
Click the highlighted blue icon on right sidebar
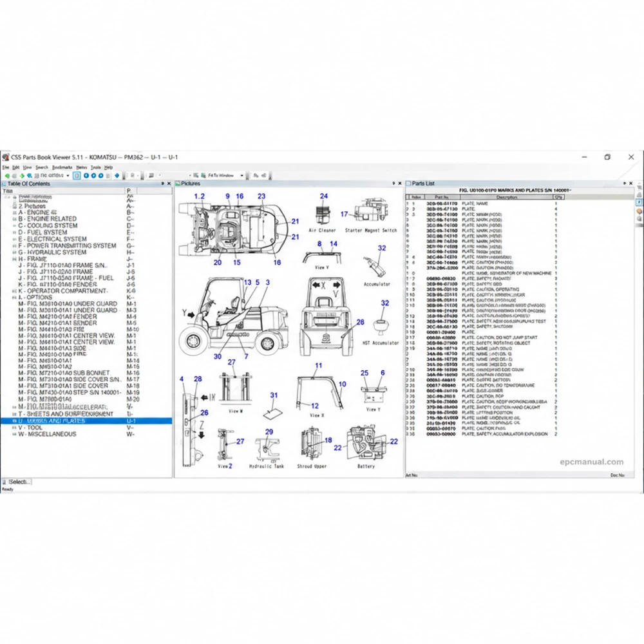point(639,202)
